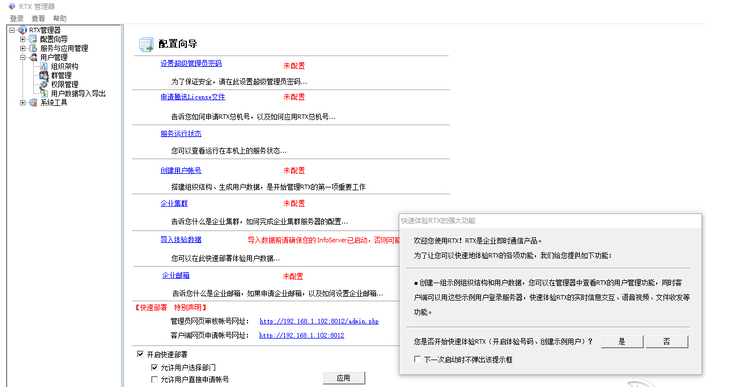Select 权限管理 in the tree
Viewport: 730px width, 387px height.
tap(65, 84)
